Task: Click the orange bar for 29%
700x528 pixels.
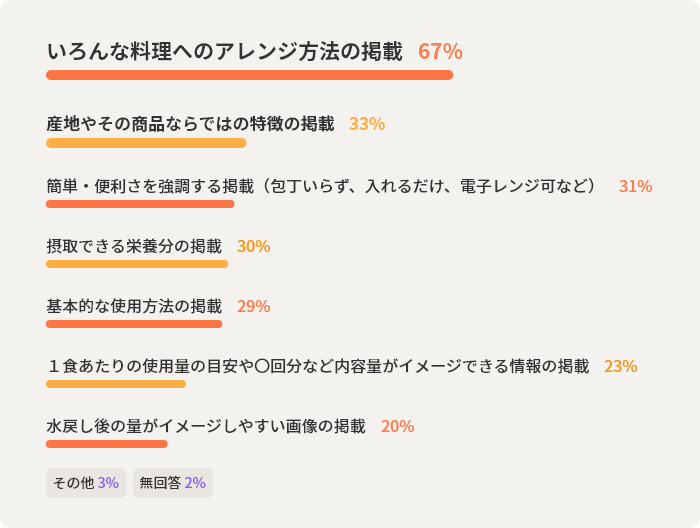Action: [134, 324]
